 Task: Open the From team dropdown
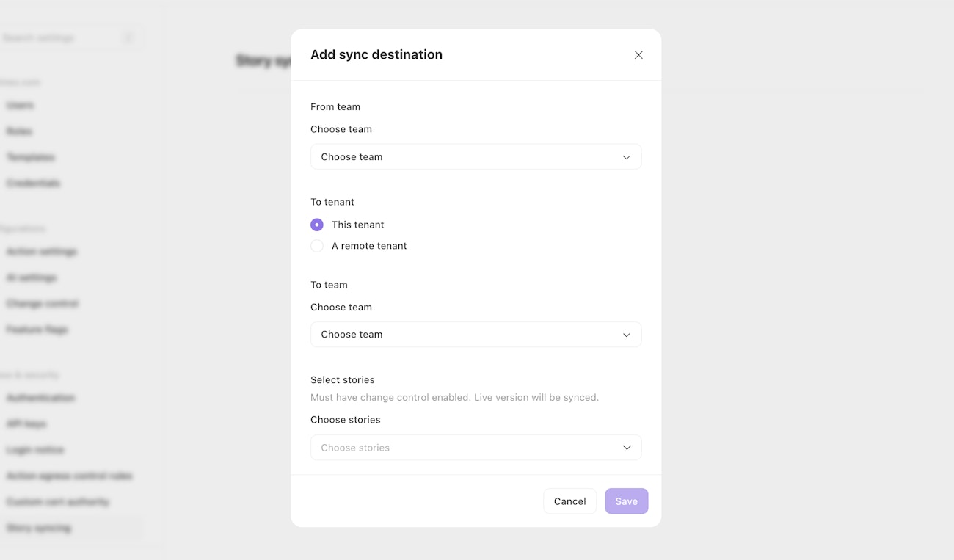tap(476, 157)
